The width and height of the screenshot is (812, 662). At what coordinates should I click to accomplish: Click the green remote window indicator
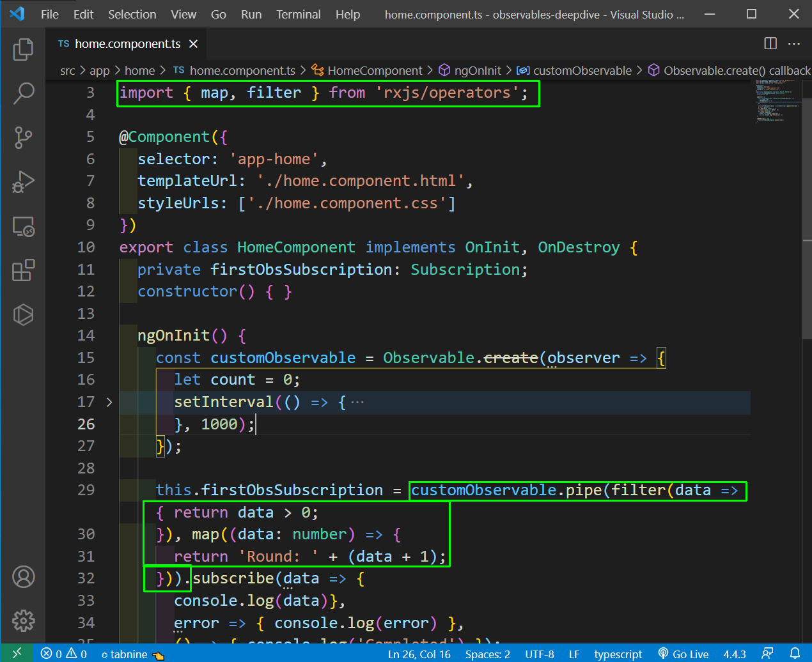(x=17, y=653)
